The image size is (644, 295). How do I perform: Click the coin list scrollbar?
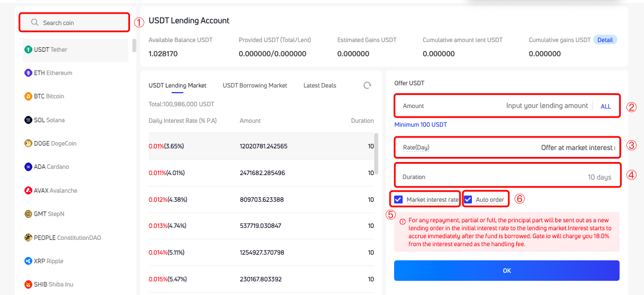(134, 45)
